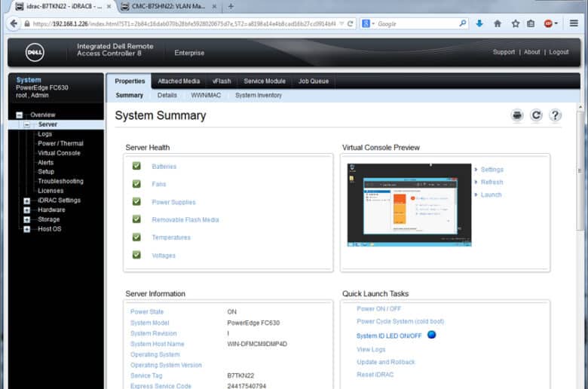Viewport: 588px width, 389px height.
Task: Open the Alerts tree item
Action: click(x=45, y=162)
